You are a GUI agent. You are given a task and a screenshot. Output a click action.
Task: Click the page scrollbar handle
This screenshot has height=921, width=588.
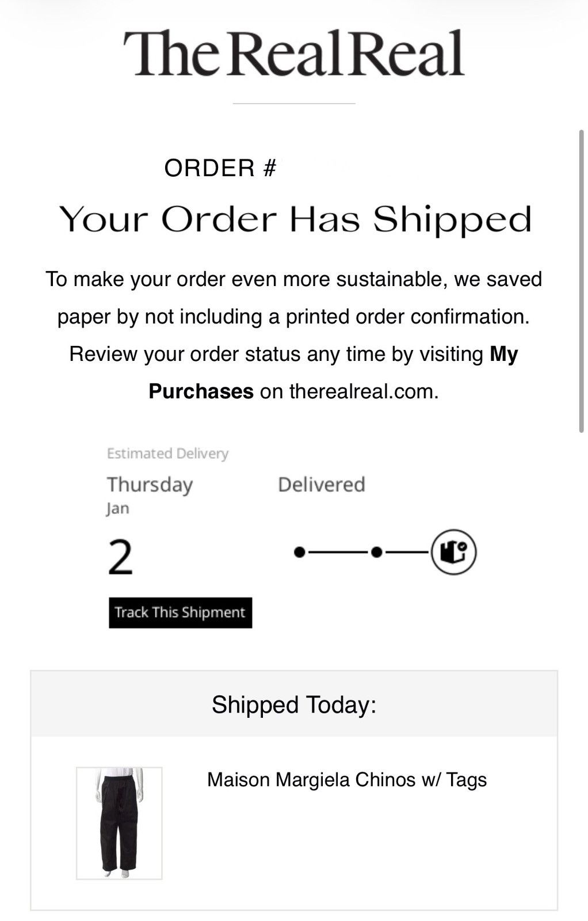click(x=582, y=281)
